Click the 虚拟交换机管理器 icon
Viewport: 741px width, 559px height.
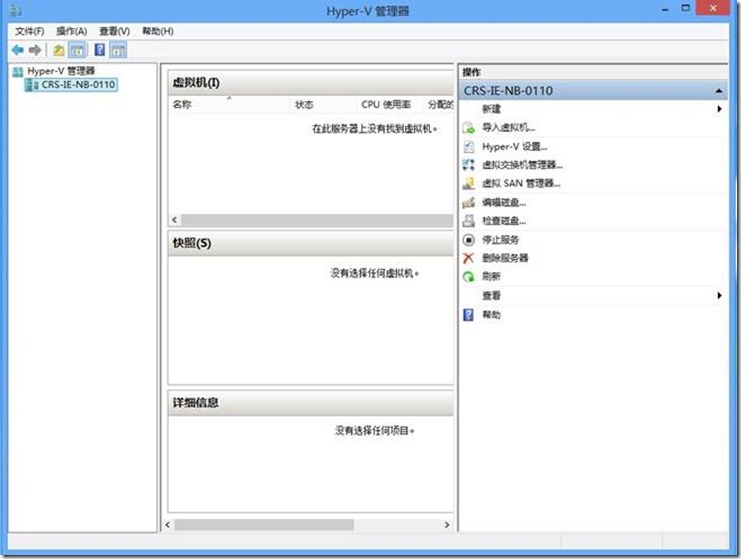coord(468,165)
